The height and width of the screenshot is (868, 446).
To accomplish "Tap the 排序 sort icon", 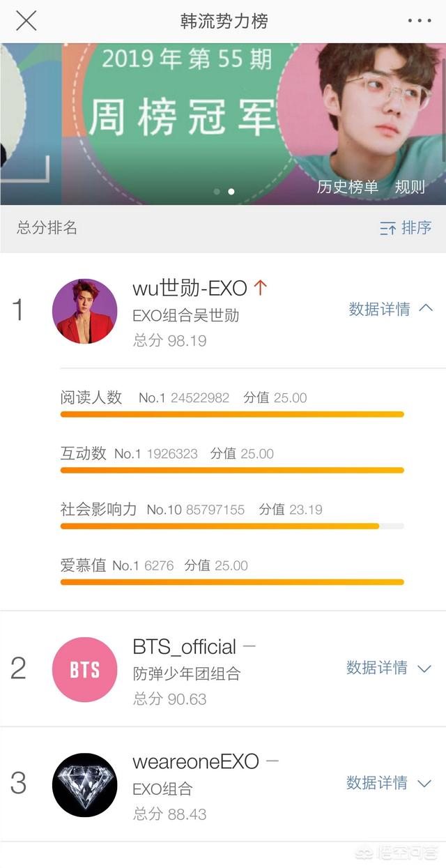I will point(387,228).
